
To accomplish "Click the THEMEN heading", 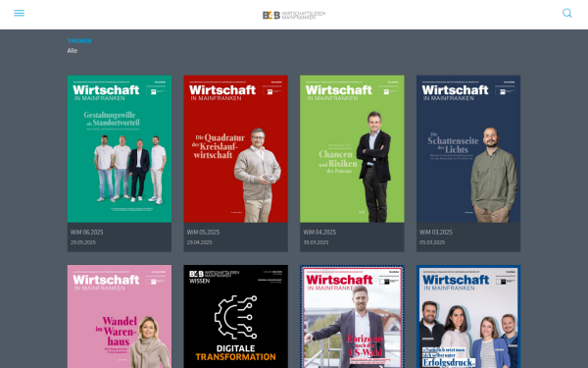I will click(x=79, y=41).
